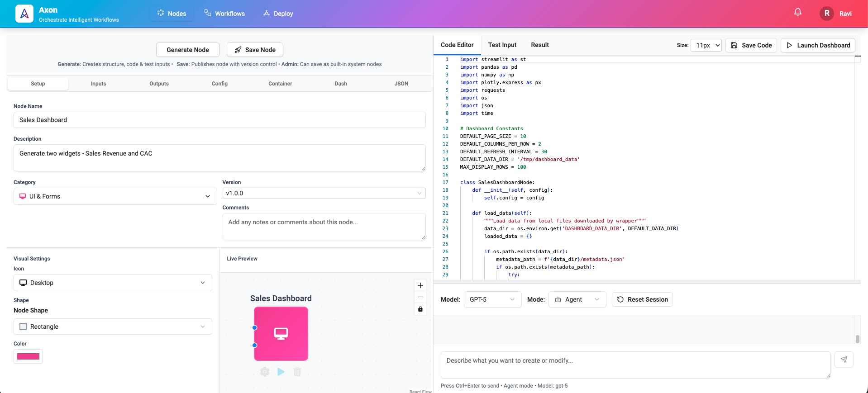Click the Save Node button

point(255,50)
